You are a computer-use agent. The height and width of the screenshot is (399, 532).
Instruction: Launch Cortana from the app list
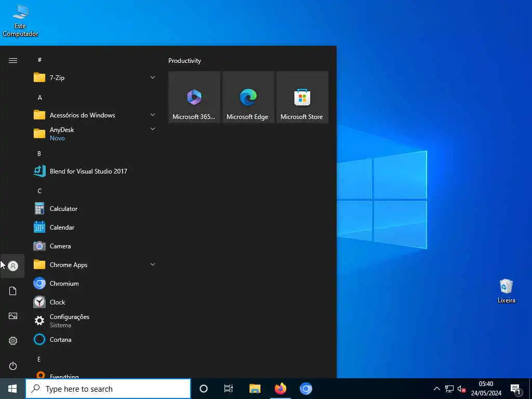click(95, 339)
